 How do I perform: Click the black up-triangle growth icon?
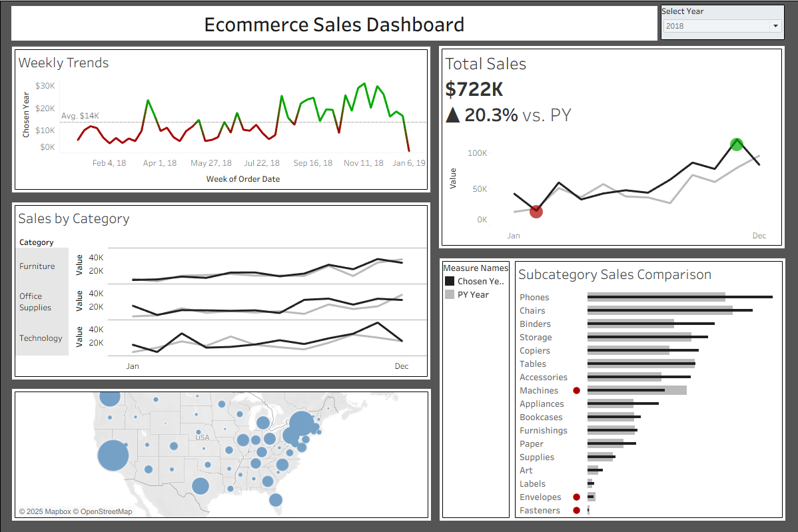tap(453, 115)
